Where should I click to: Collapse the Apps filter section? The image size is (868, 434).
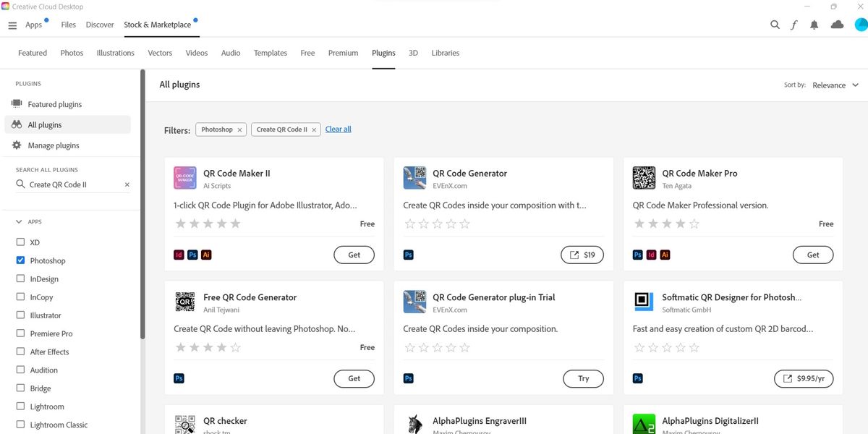[19, 221]
